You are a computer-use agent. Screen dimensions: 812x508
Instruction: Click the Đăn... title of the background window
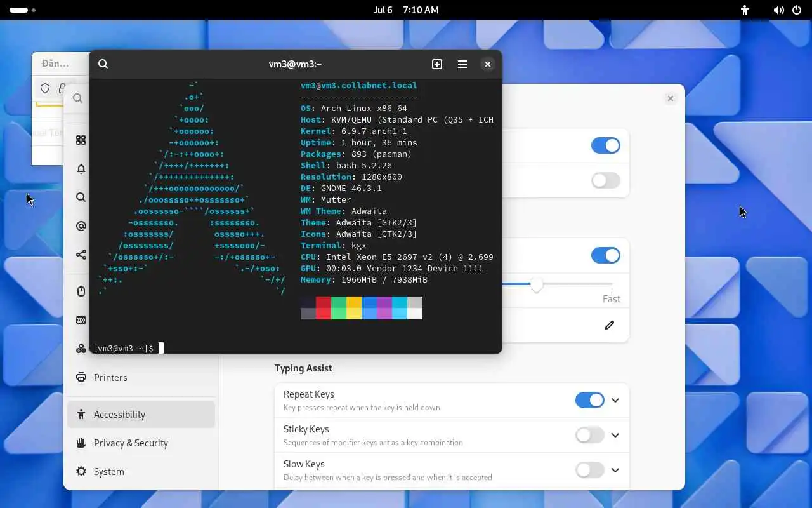click(x=55, y=63)
